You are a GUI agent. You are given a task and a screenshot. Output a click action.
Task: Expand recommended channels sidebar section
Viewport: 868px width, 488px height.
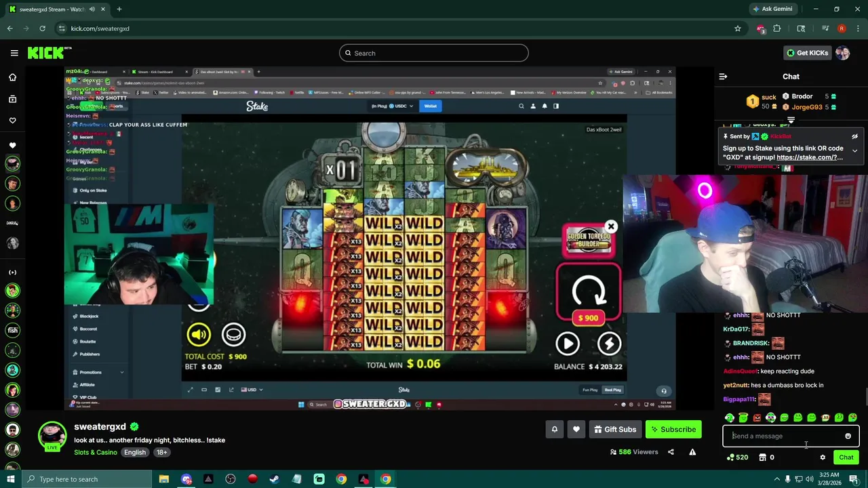(x=12, y=272)
